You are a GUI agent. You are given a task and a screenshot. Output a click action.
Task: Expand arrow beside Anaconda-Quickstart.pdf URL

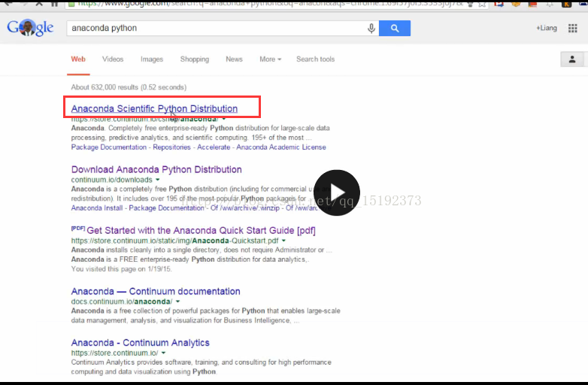click(x=283, y=241)
